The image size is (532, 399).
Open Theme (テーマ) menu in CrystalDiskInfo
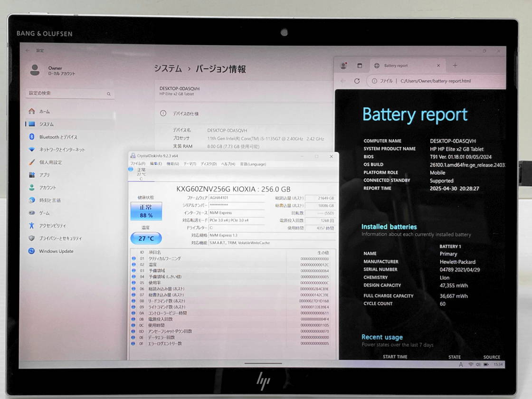190,164
